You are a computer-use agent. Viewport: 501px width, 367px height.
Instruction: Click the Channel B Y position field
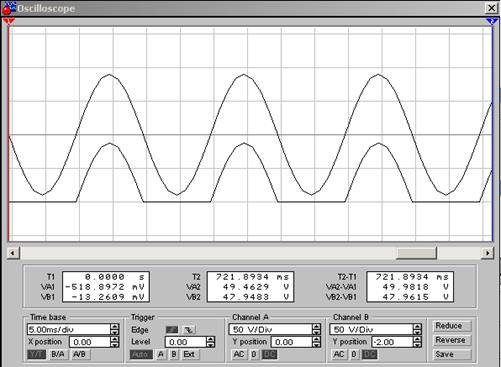391,342
